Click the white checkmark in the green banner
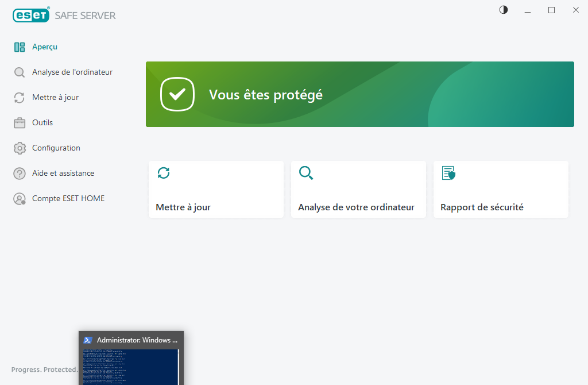Image resolution: width=588 pixels, height=385 pixels. pos(177,94)
